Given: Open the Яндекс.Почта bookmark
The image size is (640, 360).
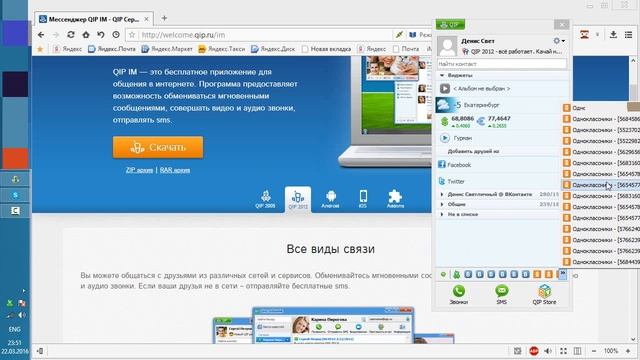Looking at the screenshot, I should [112, 49].
